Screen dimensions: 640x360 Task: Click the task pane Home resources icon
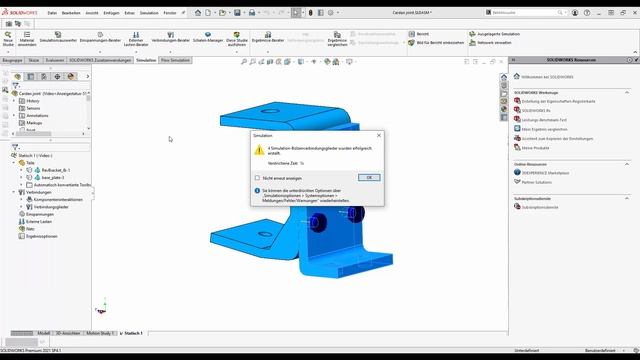point(504,77)
